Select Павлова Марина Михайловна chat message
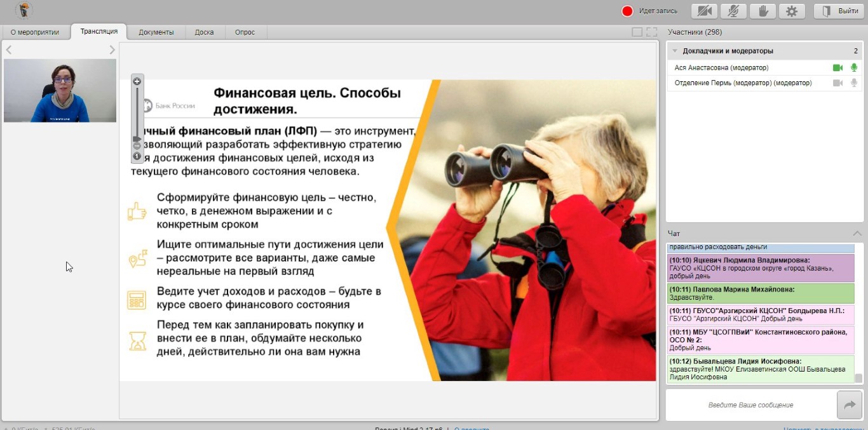The width and height of the screenshot is (868, 430). coord(761,293)
